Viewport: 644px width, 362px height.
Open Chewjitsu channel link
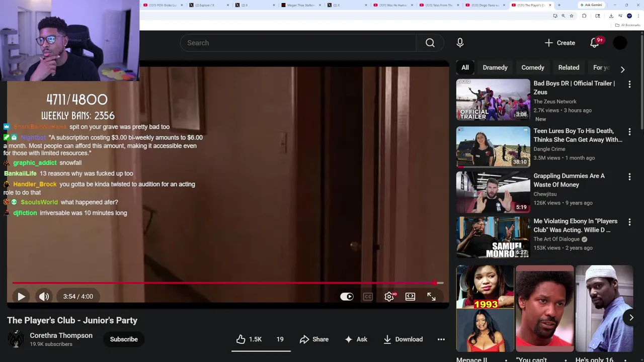545,194
